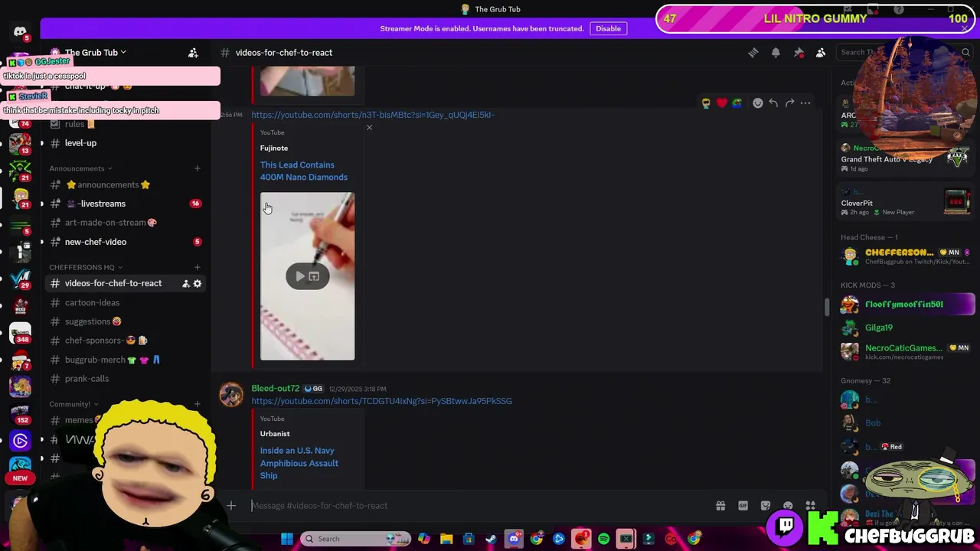Open the add reaction smiley picker
The image size is (980, 551).
[758, 103]
